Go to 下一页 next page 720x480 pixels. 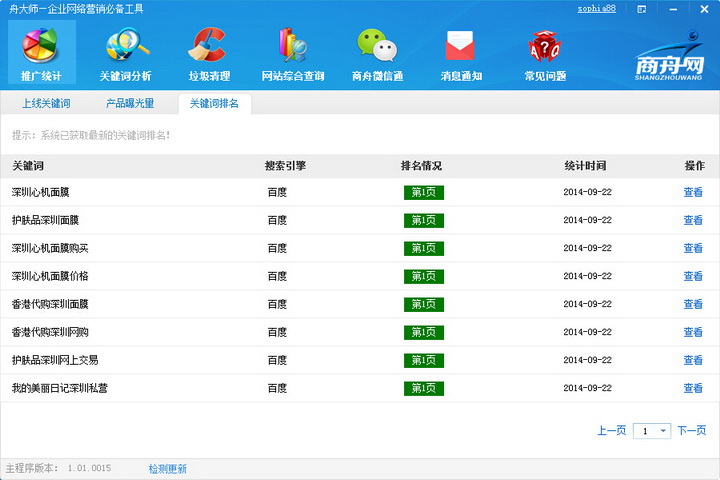[692, 430]
